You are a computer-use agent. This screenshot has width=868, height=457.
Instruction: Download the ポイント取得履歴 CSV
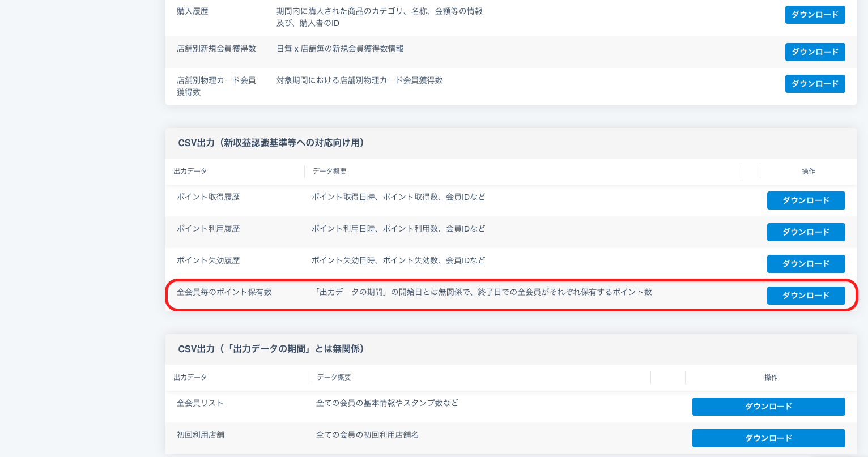pos(806,200)
